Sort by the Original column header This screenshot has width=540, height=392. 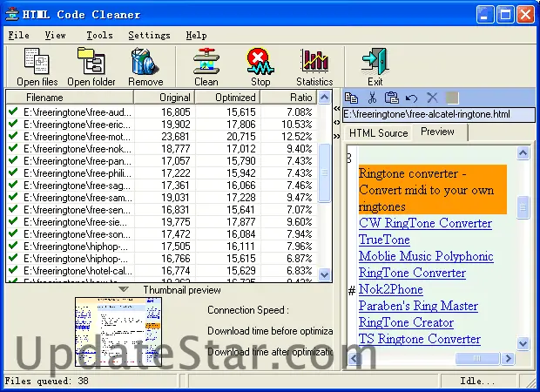(165, 98)
